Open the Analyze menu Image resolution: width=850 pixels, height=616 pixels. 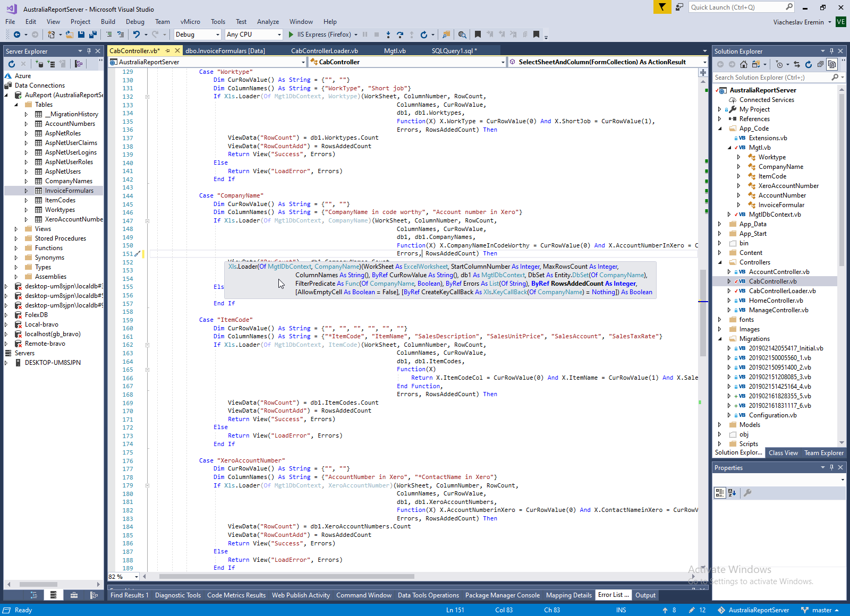point(268,22)
